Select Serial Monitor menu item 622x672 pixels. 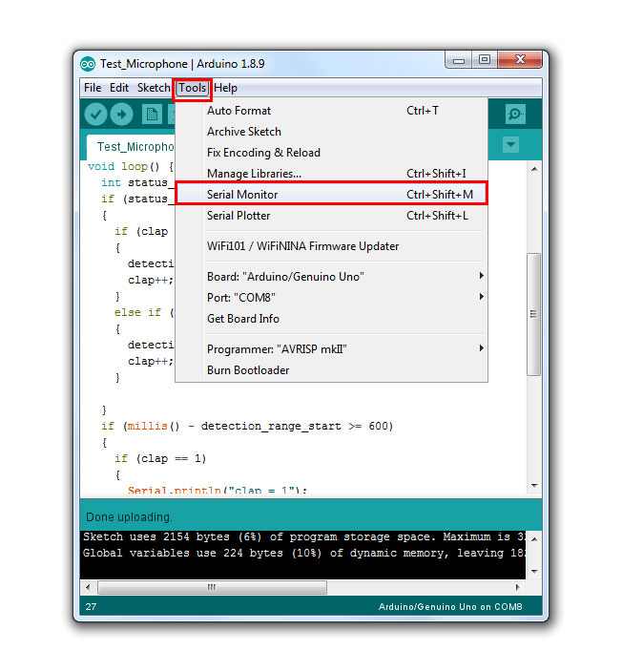point(332,195)
